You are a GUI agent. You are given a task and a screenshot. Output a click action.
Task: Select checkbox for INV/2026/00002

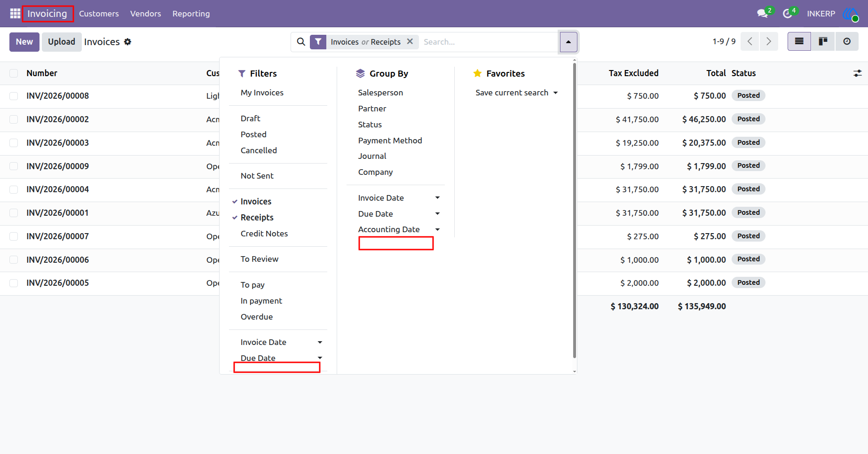[14, 119]
